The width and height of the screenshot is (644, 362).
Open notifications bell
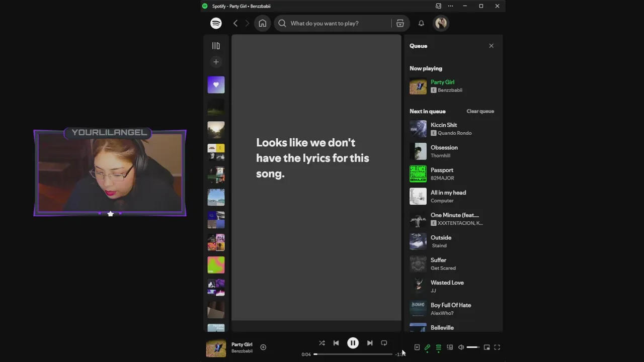421,23
